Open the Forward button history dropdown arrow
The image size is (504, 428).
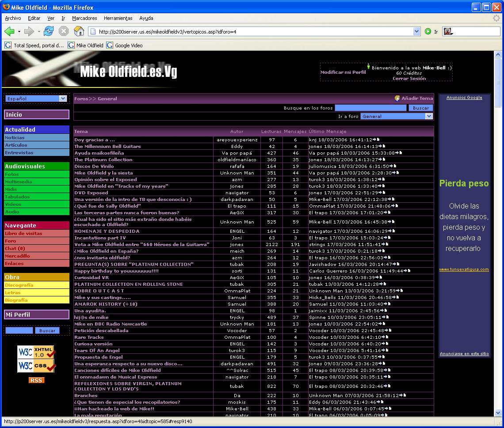[39, 31]
